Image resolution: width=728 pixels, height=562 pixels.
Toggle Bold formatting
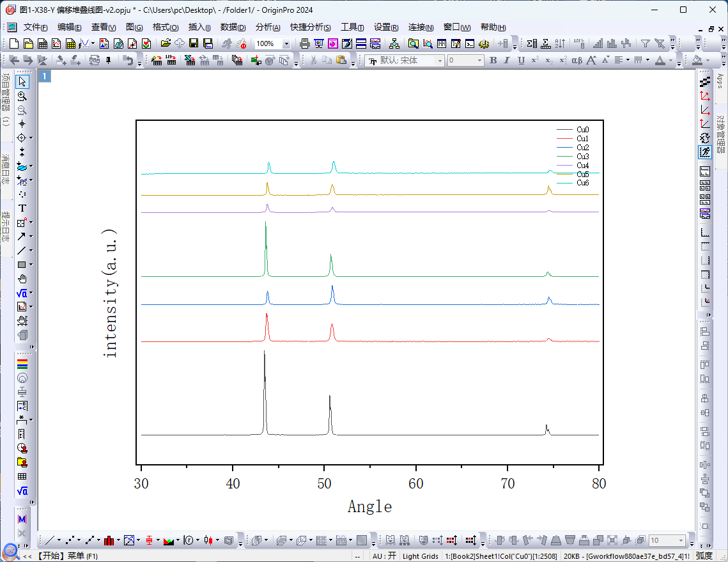(x=493, y=60)
